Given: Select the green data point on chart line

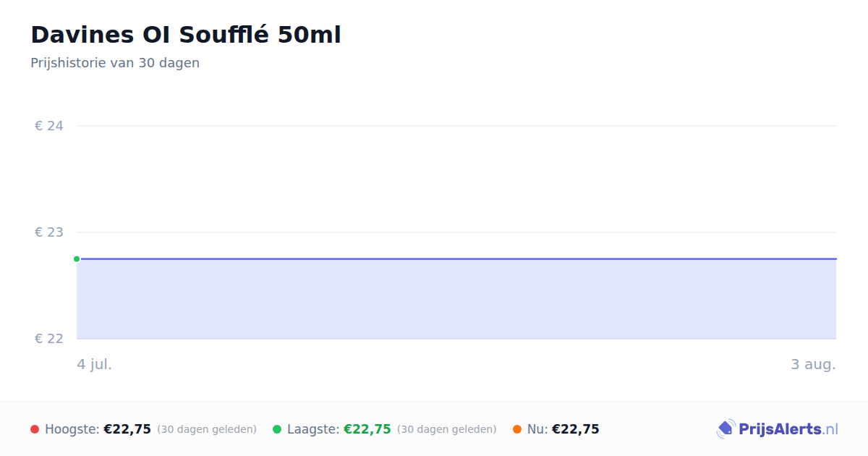Looking at the screenshot, I should 77,259.
